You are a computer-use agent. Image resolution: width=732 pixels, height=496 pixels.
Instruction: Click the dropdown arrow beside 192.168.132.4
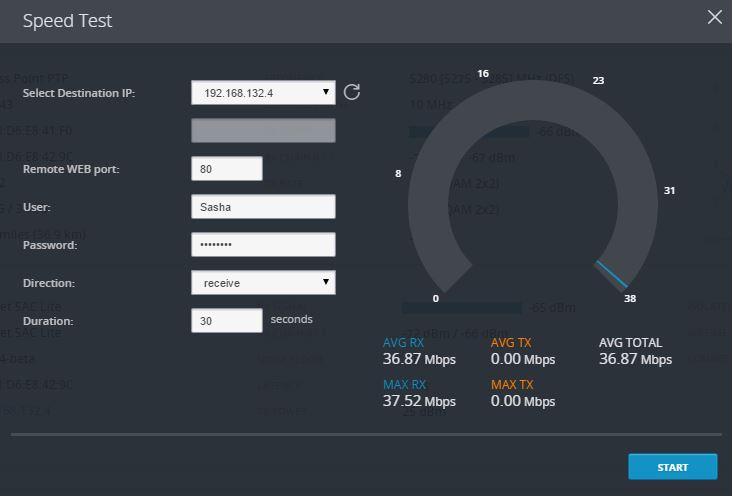(326, 92)
